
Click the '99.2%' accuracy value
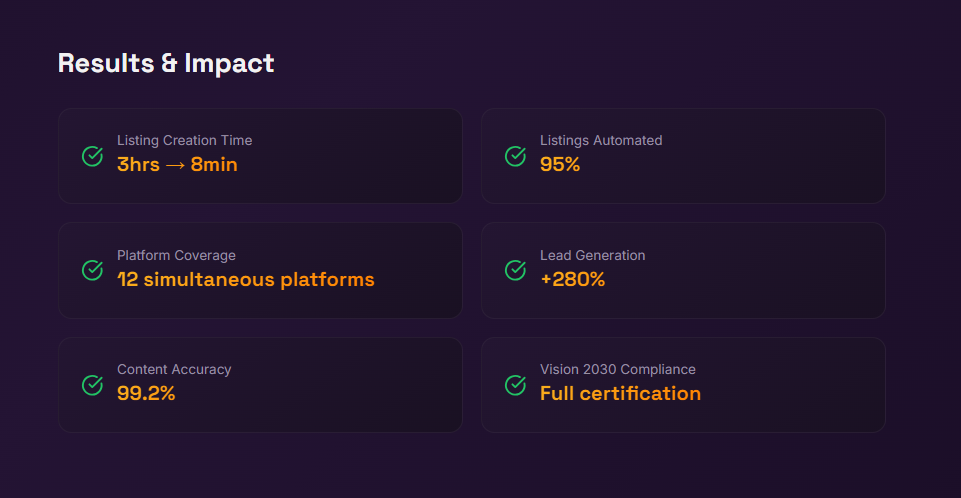coord(146,393)
